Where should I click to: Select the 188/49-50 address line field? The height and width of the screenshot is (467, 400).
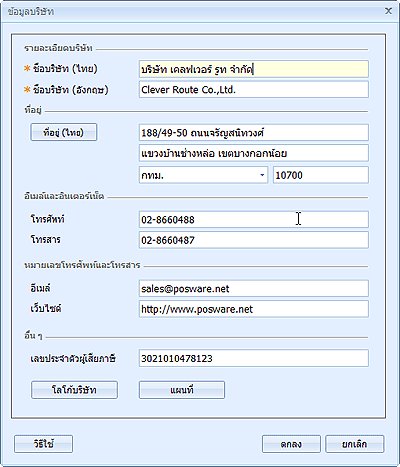pyautogui.click(x=254, y=133)
